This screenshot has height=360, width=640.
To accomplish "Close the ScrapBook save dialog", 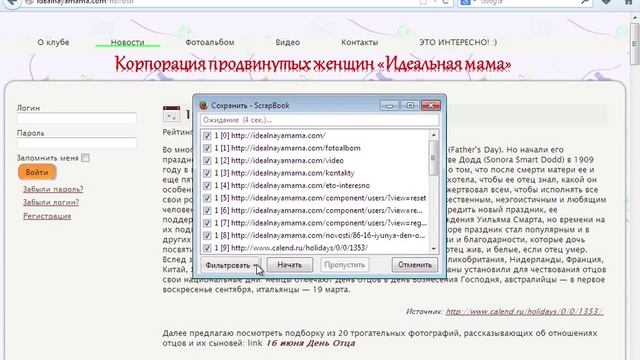I will click(431, 106).
